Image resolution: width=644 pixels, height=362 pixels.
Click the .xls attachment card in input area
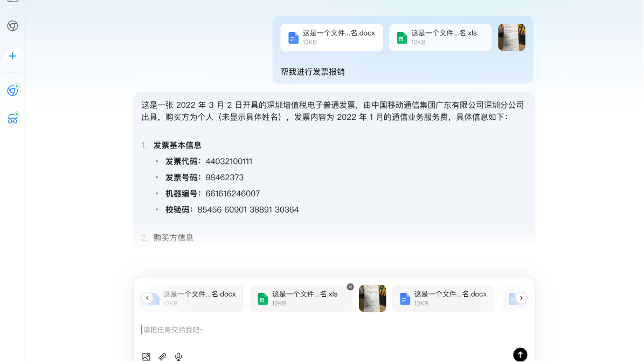coord(301,298)
